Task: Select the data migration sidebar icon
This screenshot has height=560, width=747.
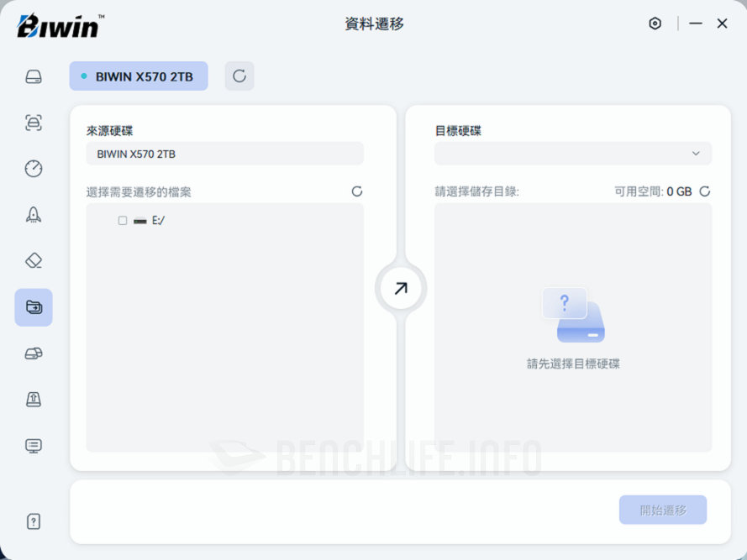Action: (x=34, y=307)
